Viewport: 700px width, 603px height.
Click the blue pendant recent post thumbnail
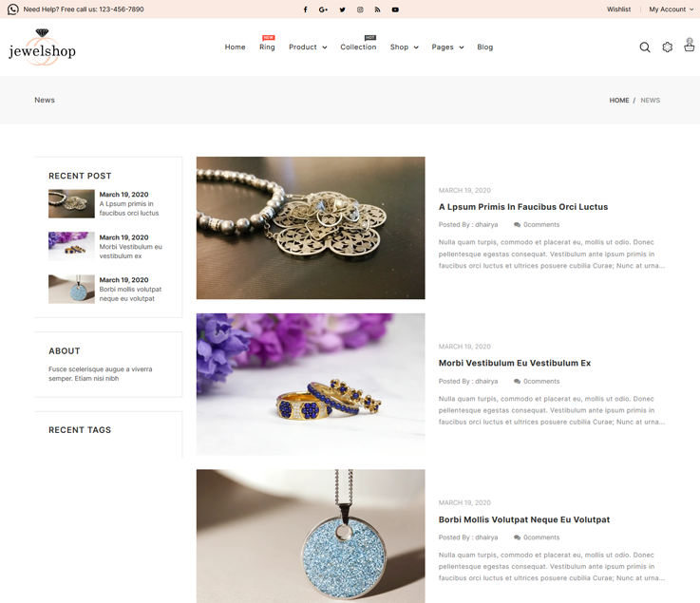click(71, 289)
